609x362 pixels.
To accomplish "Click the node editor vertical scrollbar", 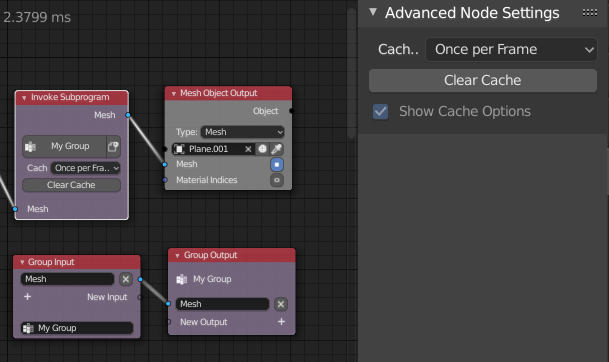I will pyautogui.click(x=352, y=74).
